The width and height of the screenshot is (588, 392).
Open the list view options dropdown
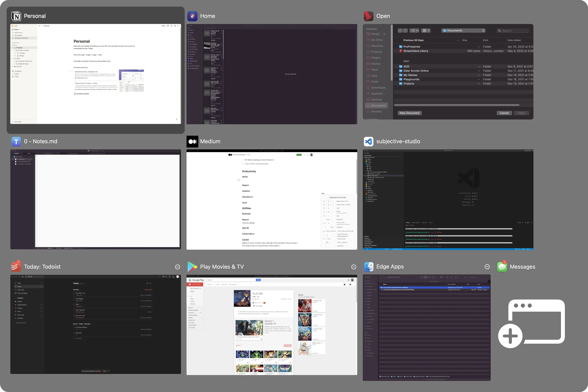(415, 30)
